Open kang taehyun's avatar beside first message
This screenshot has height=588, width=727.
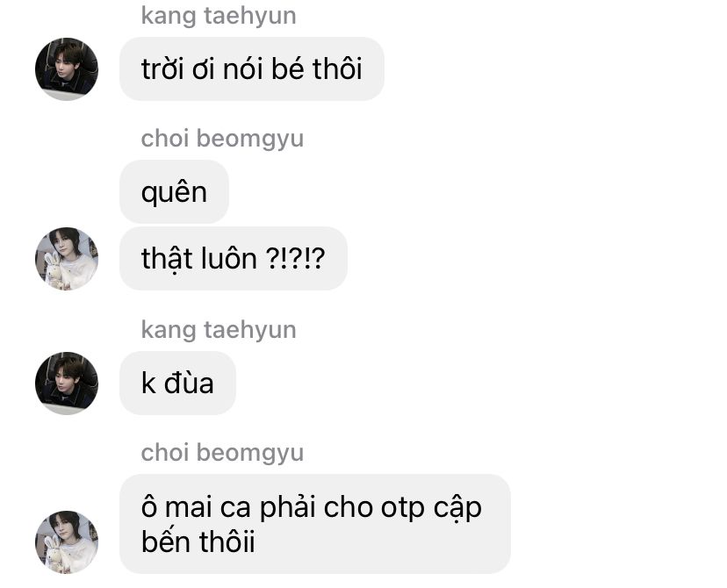pos(67,69)
